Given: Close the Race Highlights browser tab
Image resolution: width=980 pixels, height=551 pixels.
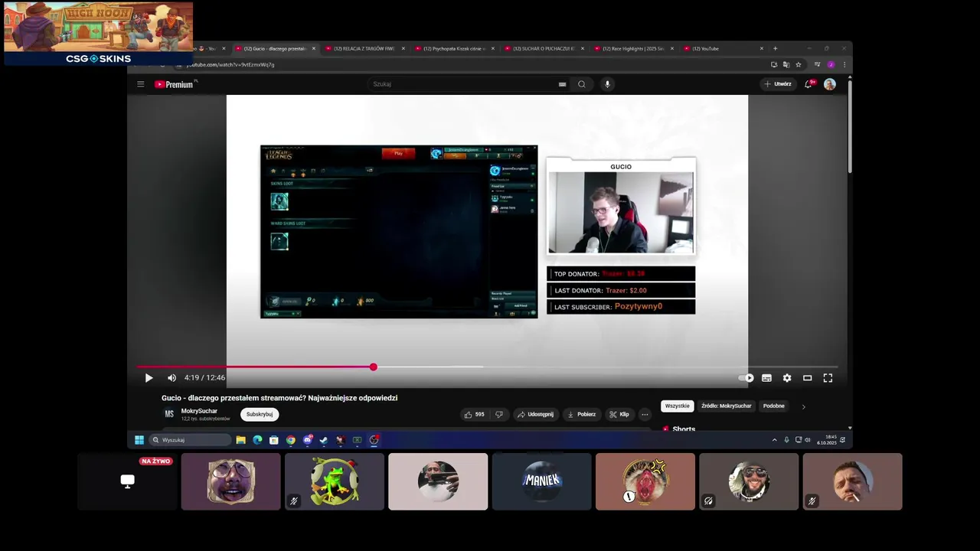Looking at the screenshot, I should click(672, 48).
